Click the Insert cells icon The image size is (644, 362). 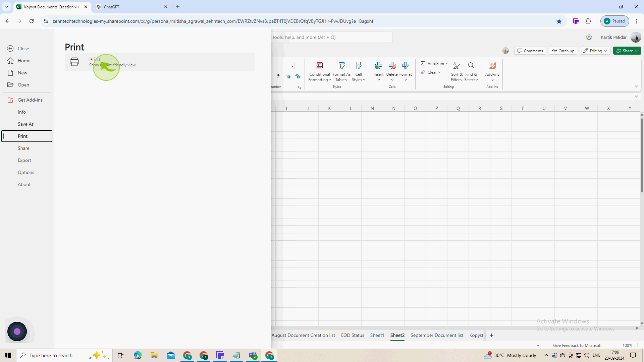tap(379, 65)
